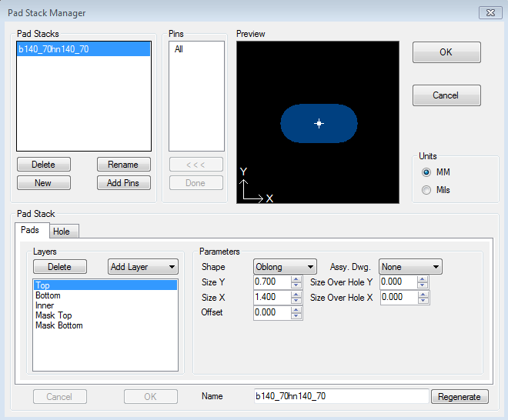Select the Top layer

click(x=105, y=285)
